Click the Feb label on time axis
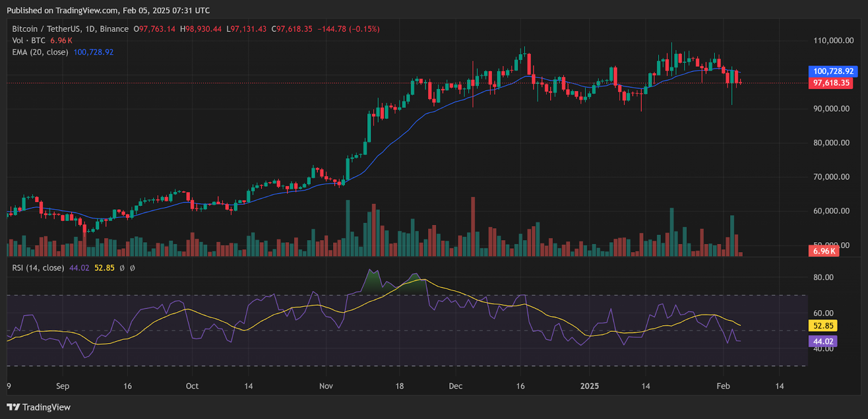This screenshot has width=868, height=419. tap(723, 386)
